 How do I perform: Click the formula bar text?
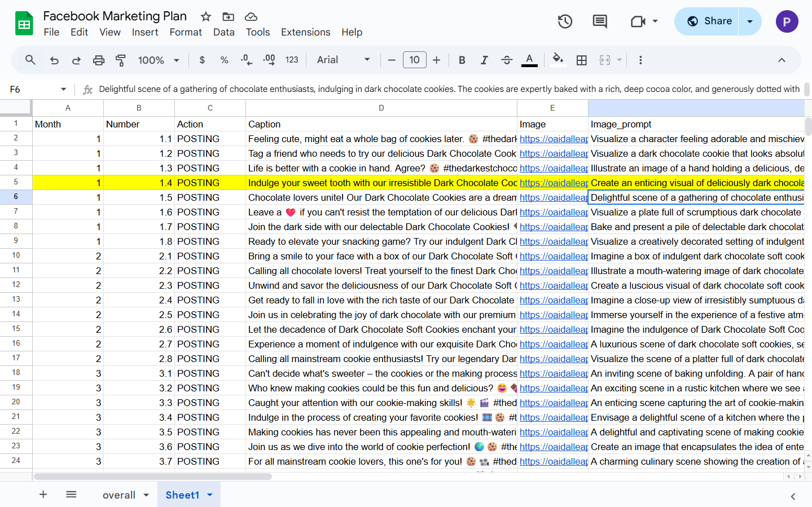[x=449, y=89]
